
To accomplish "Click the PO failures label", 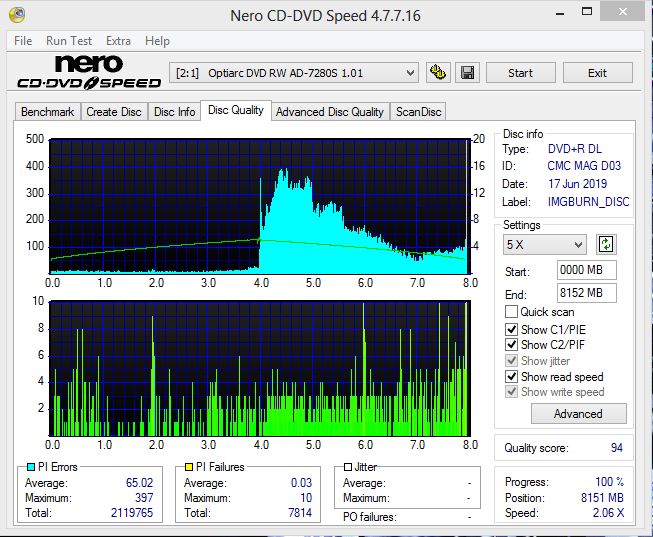I will (369, 517).
